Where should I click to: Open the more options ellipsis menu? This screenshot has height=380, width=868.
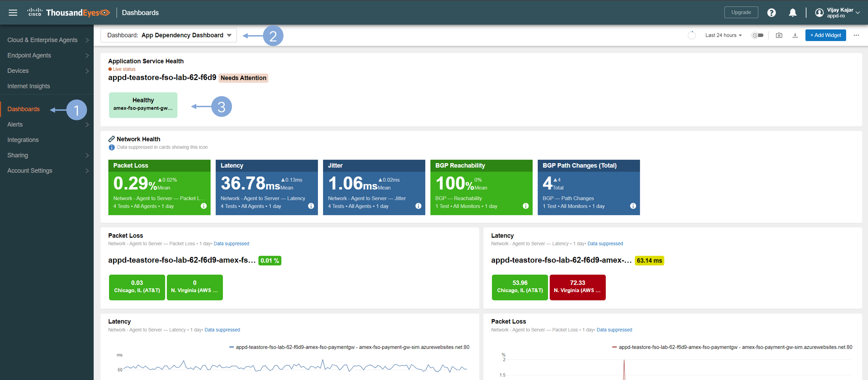click(856, 35)
